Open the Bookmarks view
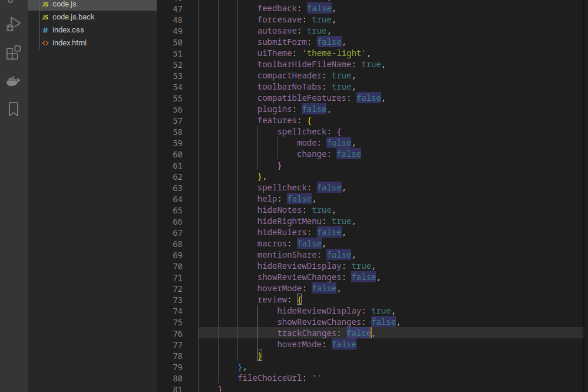588x392 pixels. 13,108
